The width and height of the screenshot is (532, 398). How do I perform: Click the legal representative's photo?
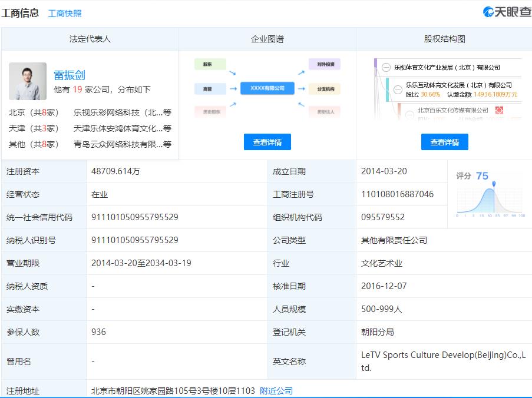pos(27,80)
